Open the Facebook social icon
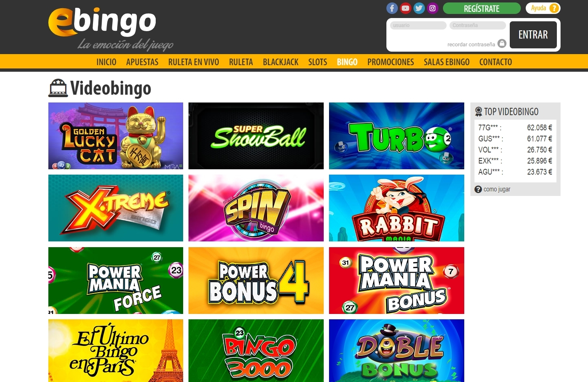Image resolution: width=588 pixels, height=382 pixels. click(x=392, y=8)
